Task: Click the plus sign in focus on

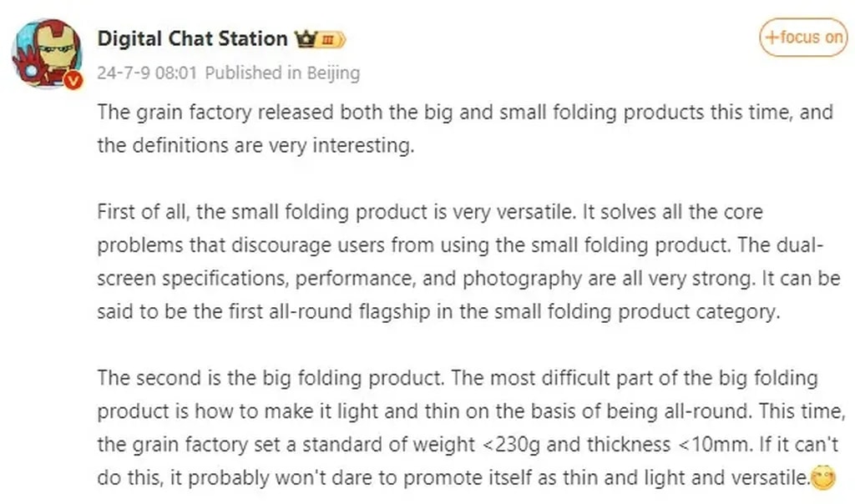Action: click(772, 37)
